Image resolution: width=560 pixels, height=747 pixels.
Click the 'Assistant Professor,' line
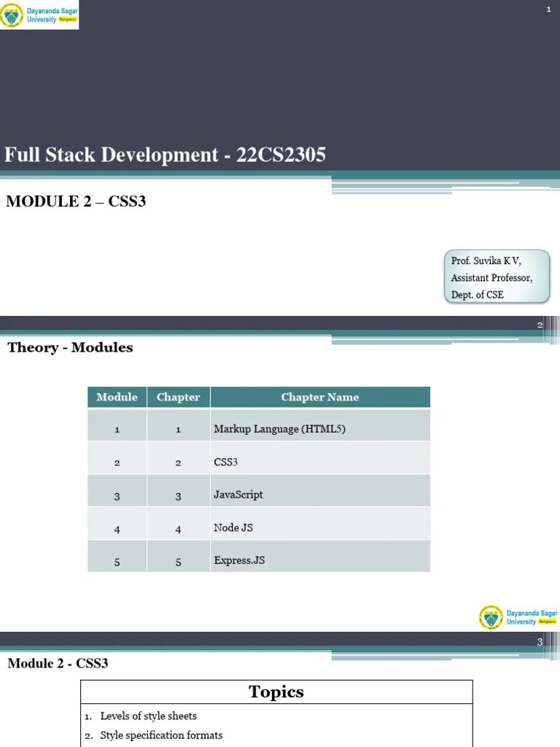[x=491, y=278]
